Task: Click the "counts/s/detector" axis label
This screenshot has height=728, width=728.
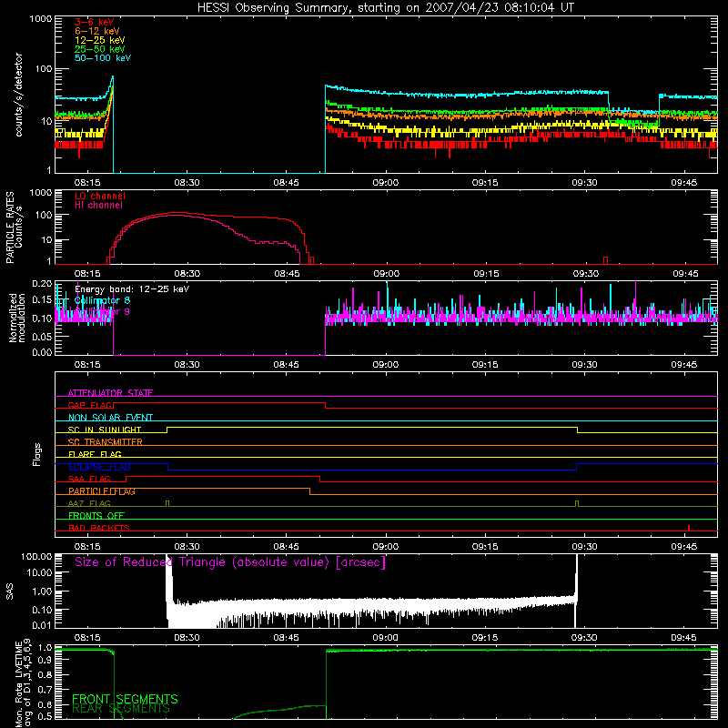Action: click(x=19, y=95)
